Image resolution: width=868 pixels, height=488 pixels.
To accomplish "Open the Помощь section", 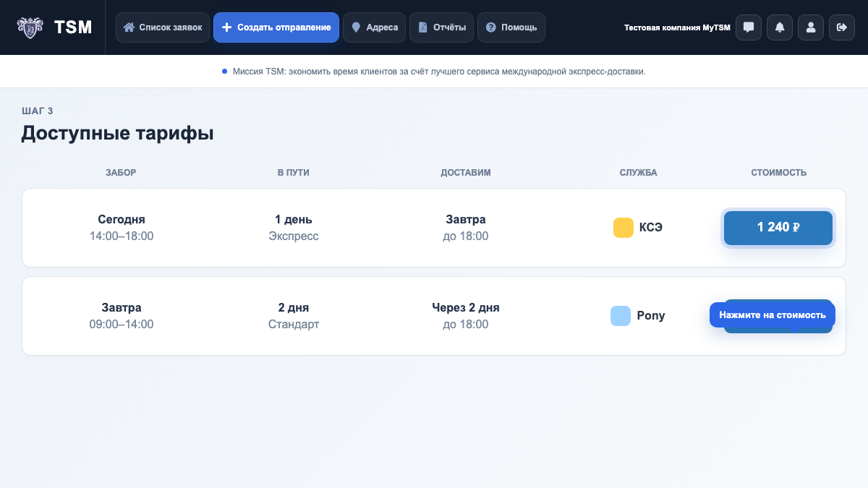I will 511,27.
